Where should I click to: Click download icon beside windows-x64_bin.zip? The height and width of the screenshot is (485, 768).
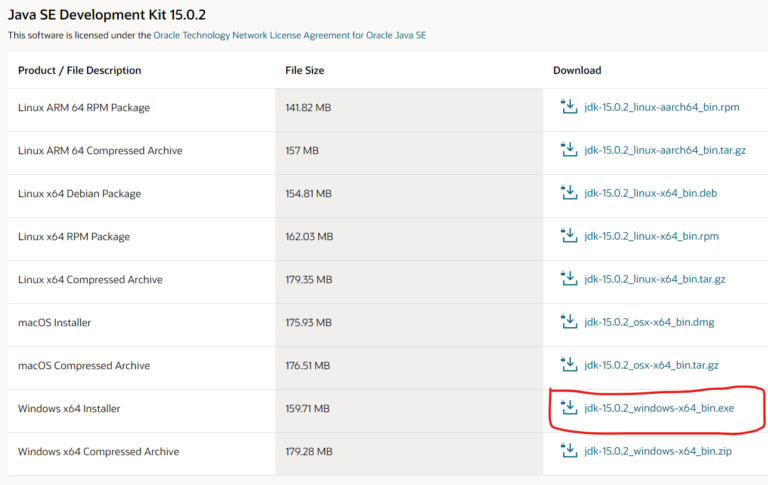[569, 451]
